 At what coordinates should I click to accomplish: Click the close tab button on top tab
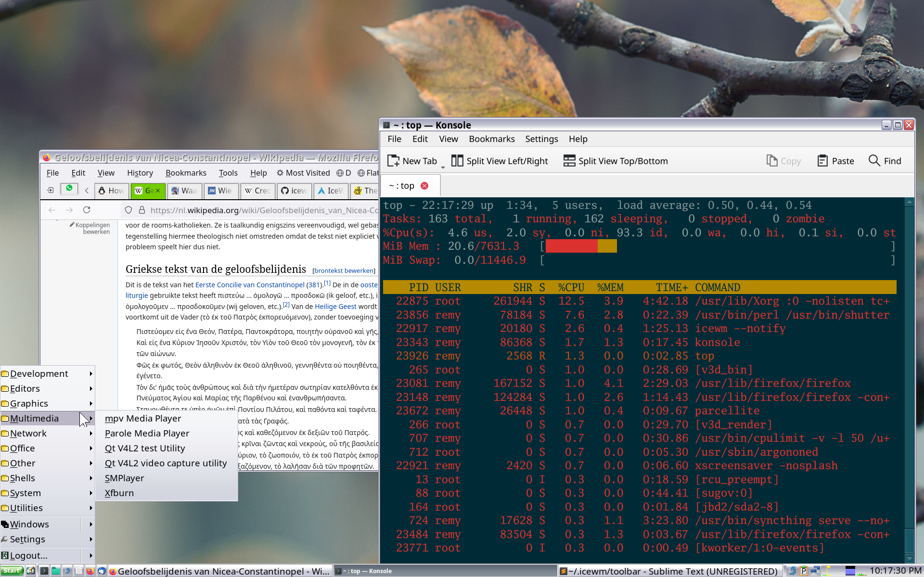(426, 185)
